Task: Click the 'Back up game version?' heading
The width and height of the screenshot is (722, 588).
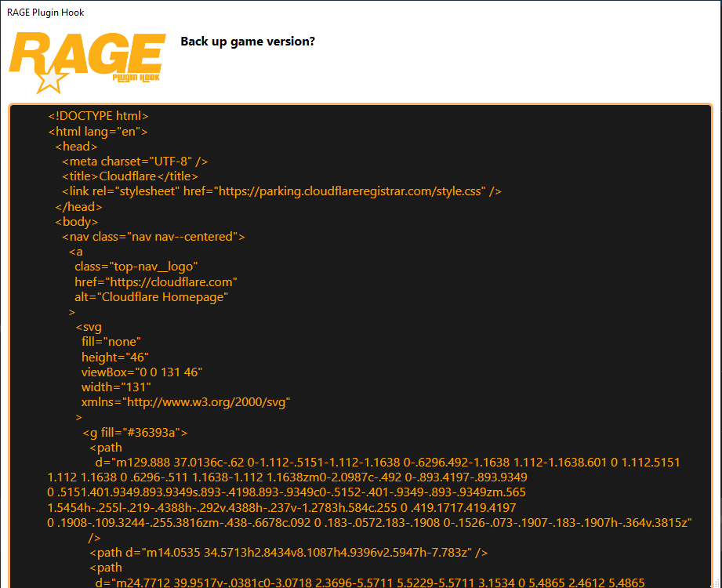Action: pyautogui.click(x=248, y=42)
